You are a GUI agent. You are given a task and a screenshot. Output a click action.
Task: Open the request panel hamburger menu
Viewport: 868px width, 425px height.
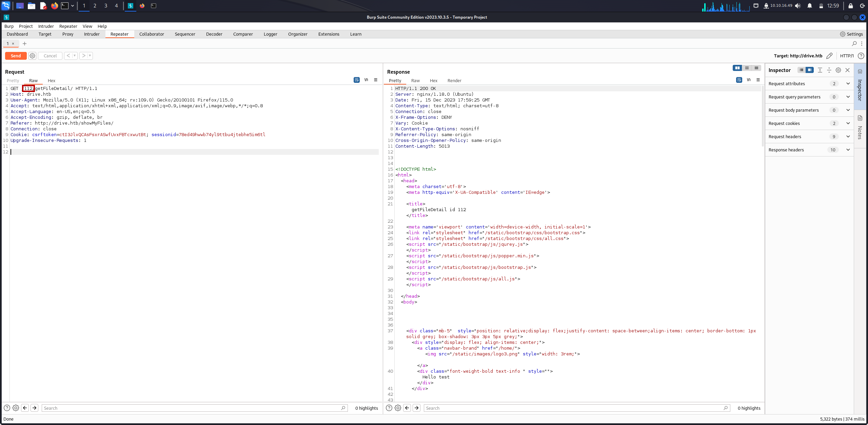[x=376, y=80]
